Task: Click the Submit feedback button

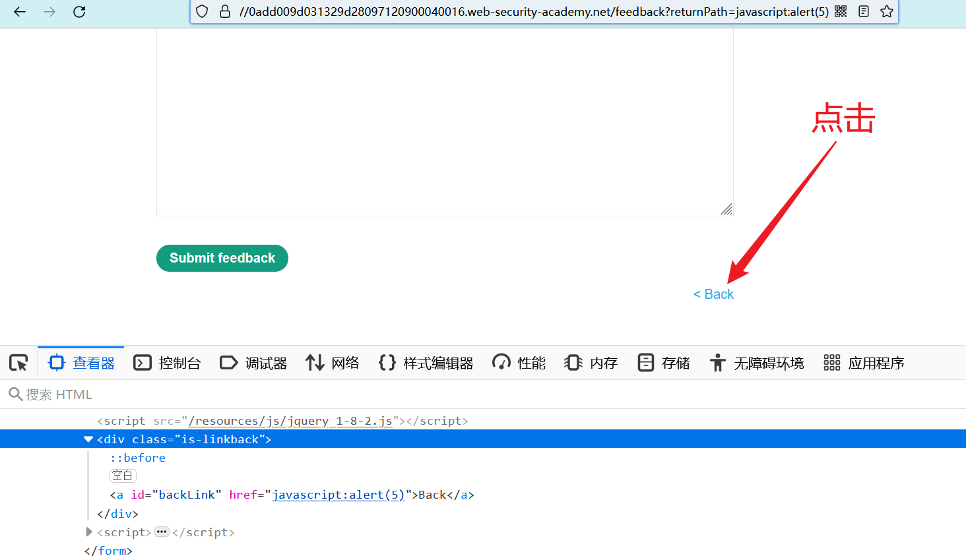Action: pos(222,258)
